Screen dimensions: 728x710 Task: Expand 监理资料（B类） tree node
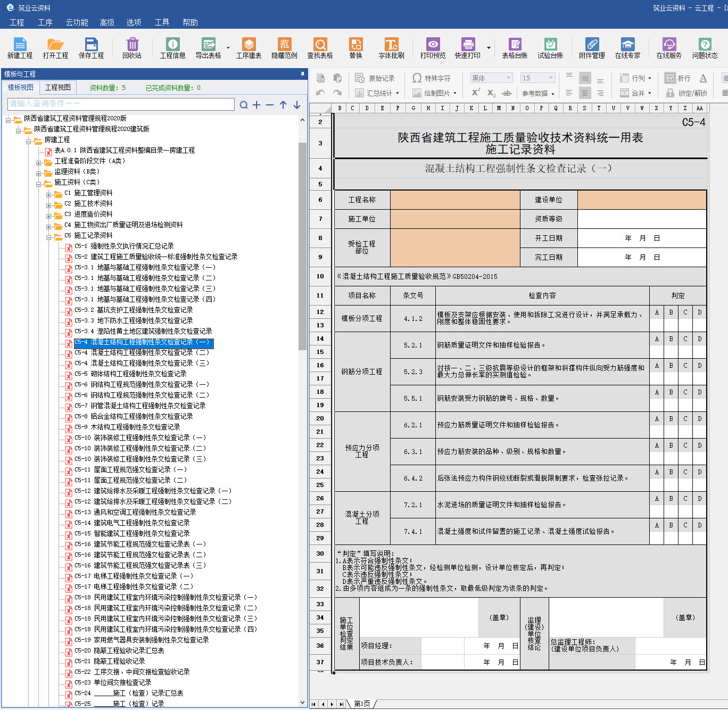click(38, 174)
